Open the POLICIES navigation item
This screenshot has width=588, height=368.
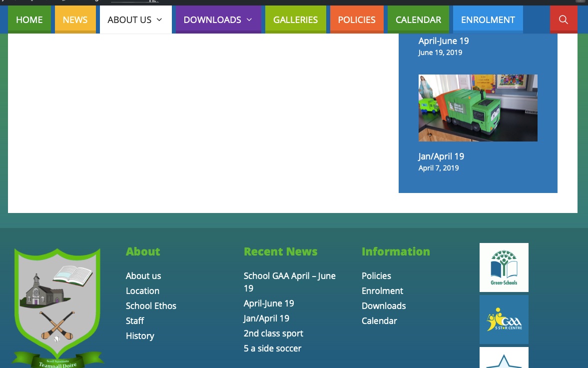coord(356,19)
